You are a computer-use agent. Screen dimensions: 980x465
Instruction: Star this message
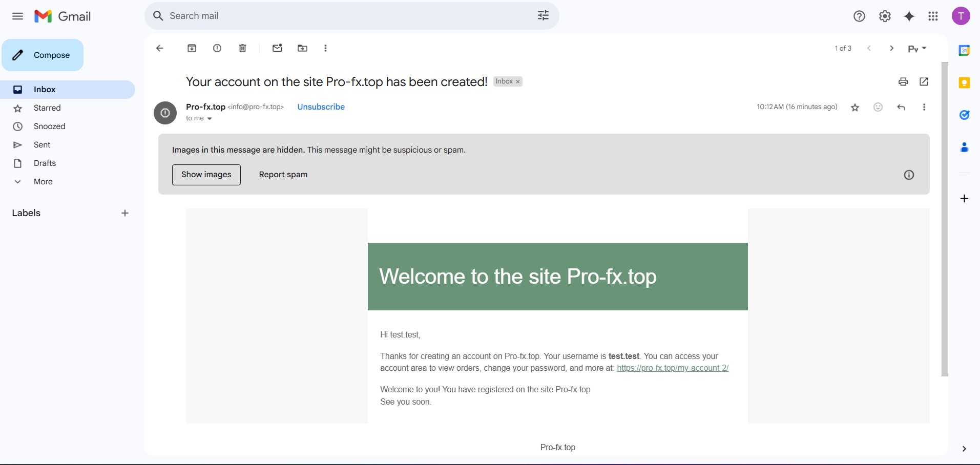pos(855,108)
